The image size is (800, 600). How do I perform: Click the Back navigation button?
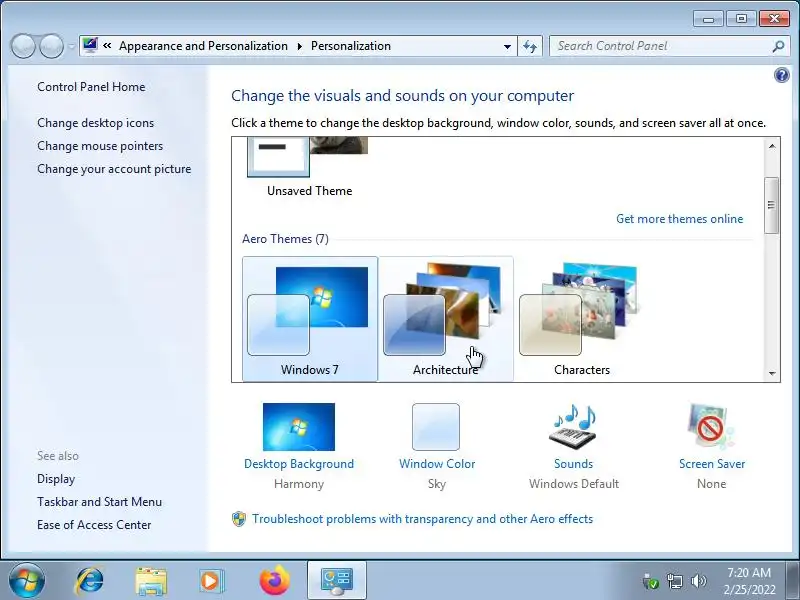(x=23, y=46)
